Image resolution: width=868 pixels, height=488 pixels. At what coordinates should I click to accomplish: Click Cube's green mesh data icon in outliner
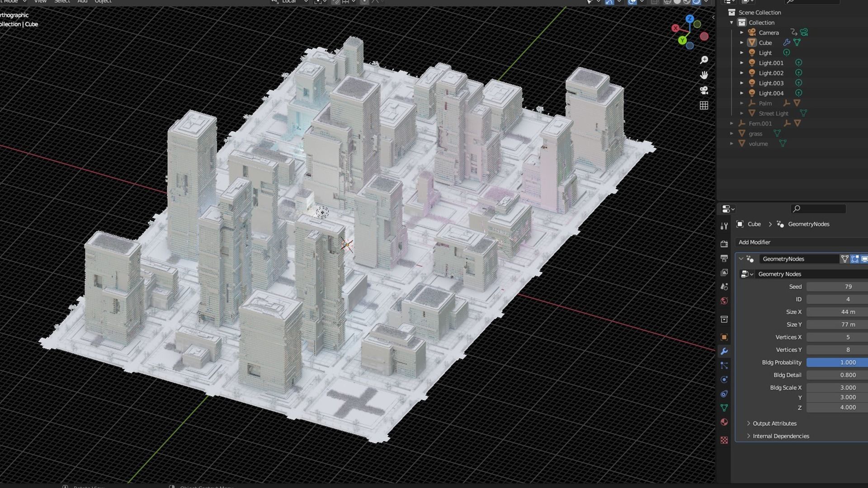(x=797, y=42)
